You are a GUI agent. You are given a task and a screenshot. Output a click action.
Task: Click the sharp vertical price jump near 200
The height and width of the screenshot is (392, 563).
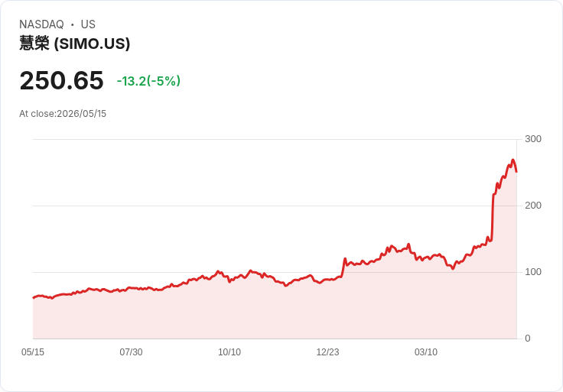(493, 217)
